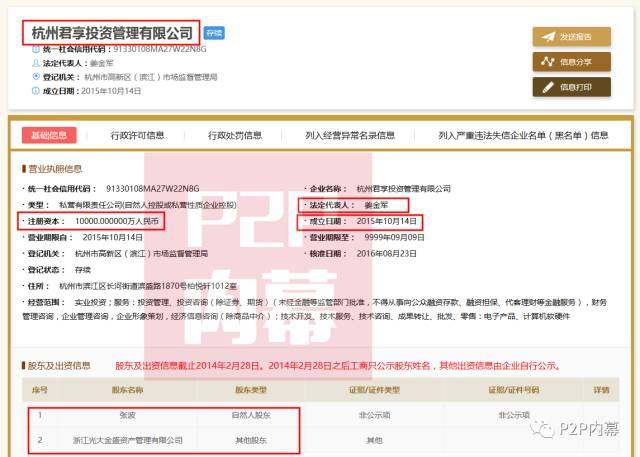Screen dimensions: 640x457
Task: Open the 行政处罚信息 tab
Action: click(x=235, y=135)
